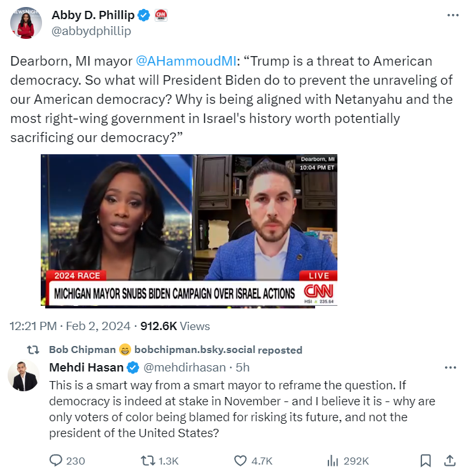The image size is (466, 476).
Task: Play the CNN interview video
Action: click(189, 230)
